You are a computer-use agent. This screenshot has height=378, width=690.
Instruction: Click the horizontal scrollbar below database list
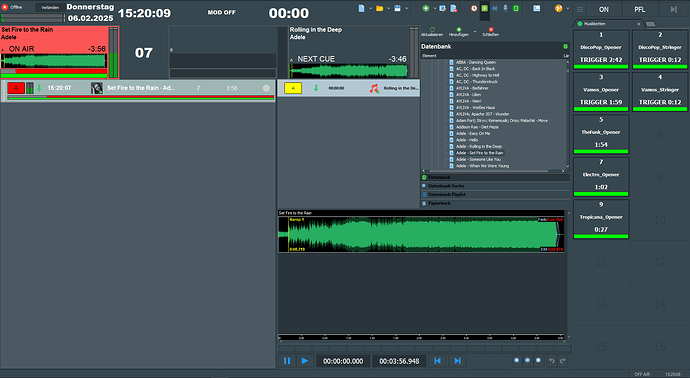pos(489,171)
